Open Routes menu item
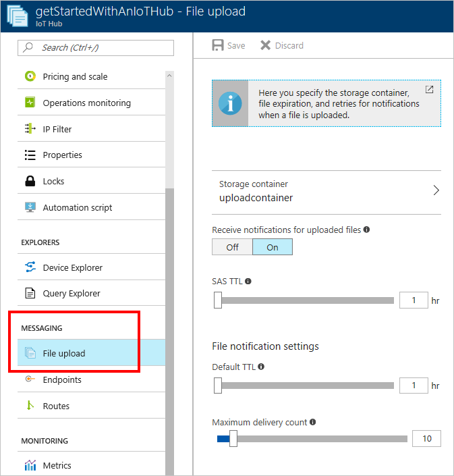This screenshot has width=454, height=476. pyautogui.click(x=91, y=406)
